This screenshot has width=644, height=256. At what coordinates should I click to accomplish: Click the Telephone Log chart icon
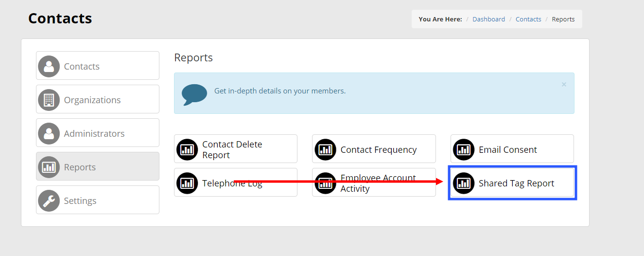(187, 183)
